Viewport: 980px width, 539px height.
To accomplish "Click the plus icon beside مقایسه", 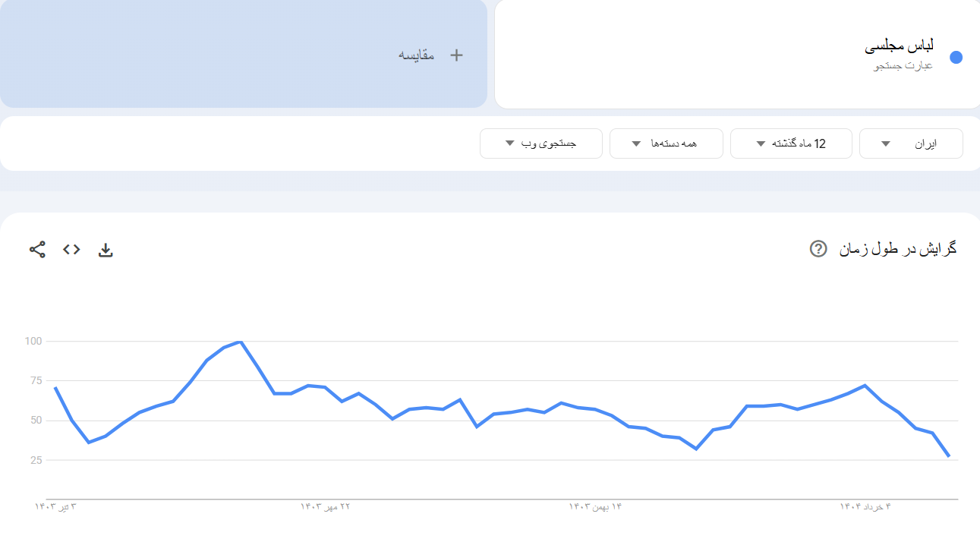I will click(x=456, y=55).
